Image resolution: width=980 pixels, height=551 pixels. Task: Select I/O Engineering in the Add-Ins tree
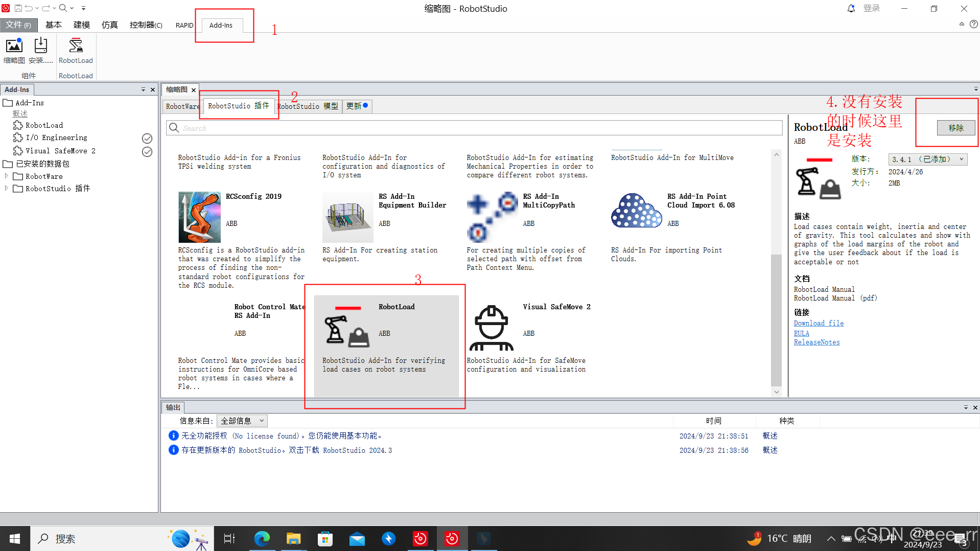pyautogui.click(x=56, y=137)
